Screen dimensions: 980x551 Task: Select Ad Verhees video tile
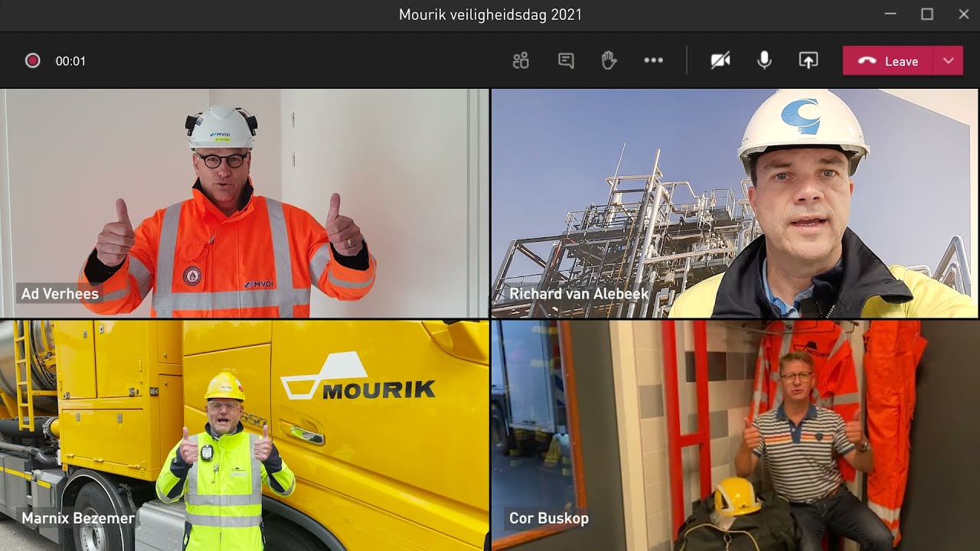pyautogui.click(x=244, y=203)
